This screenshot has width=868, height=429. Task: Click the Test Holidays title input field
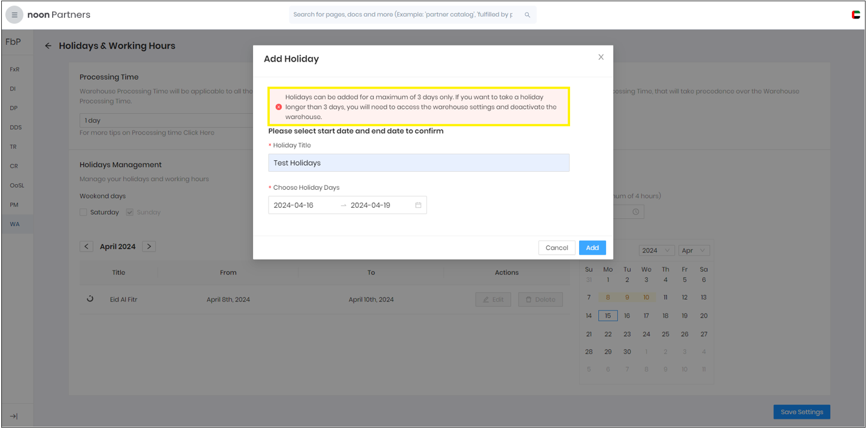[418, 162]
